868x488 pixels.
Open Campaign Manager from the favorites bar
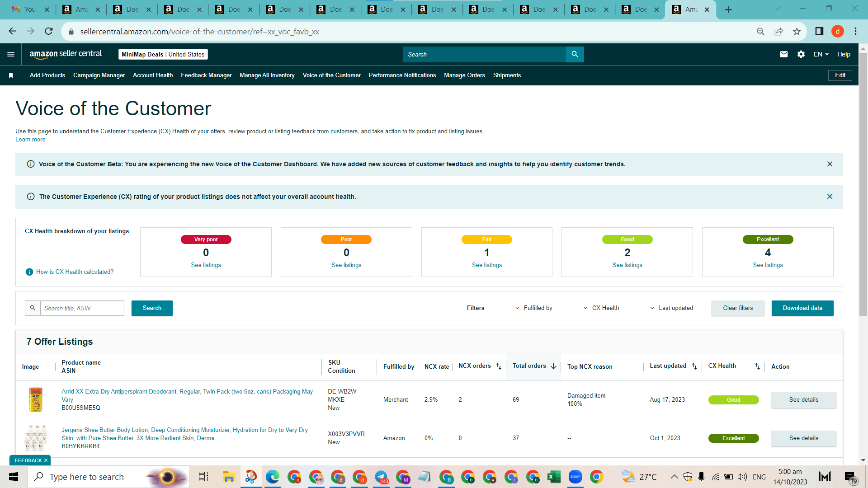tap(99, 75)
